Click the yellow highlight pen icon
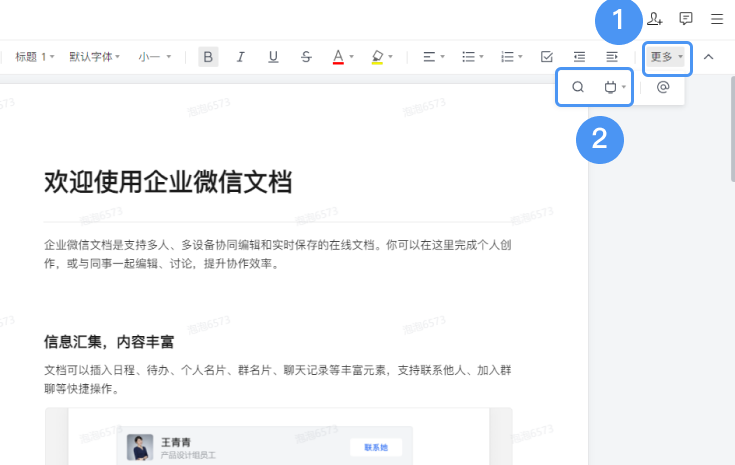This screenshot has width=735, height=465. (377, 57)
